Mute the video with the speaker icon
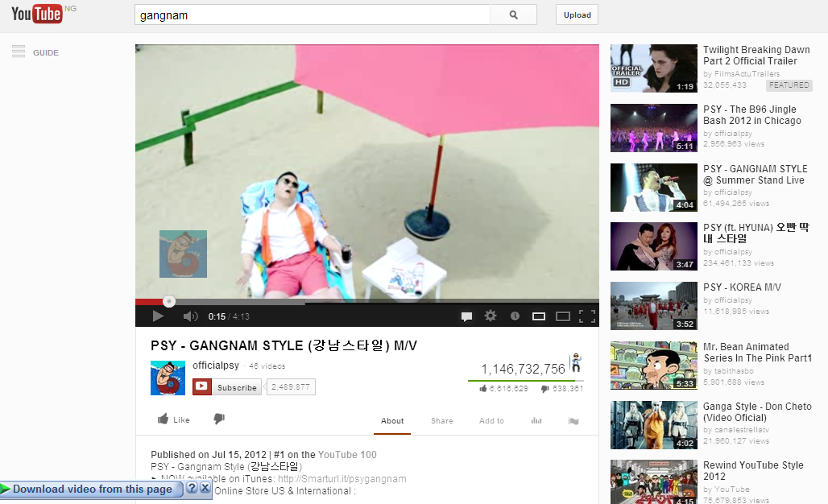Image resolution: width=828 pixels, height=504 pixels. click(x=190, y=316)
